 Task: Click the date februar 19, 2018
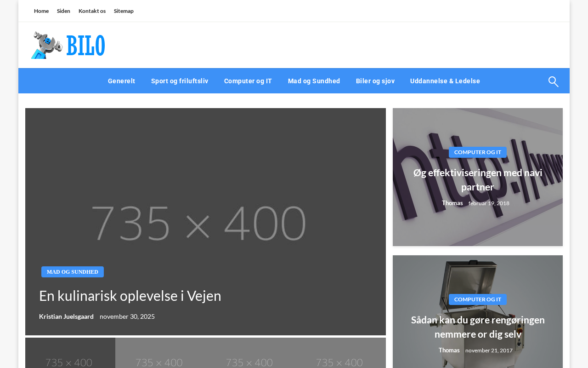(x=489, y=203)
